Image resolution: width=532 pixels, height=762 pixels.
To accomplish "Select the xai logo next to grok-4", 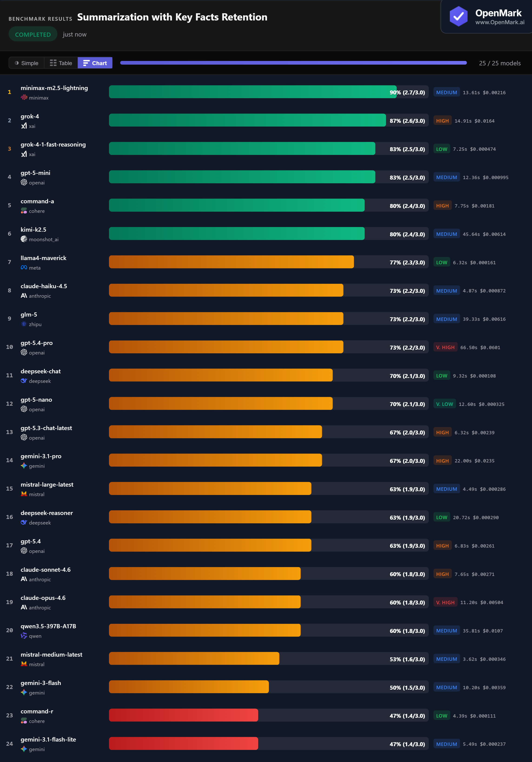I will (23, 126).
